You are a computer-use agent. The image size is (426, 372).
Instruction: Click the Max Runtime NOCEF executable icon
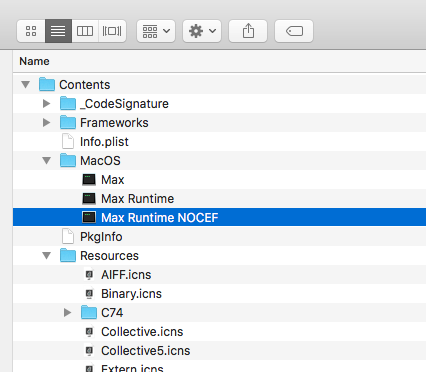[89, 218]
